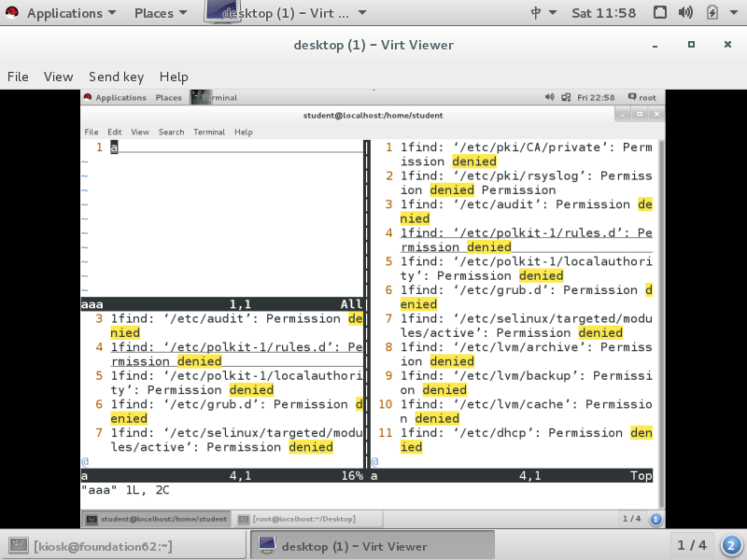Image resolution: width=747 pixels, height=560 pixels.
Task: Open guest Applications menu in VM
Action: (120, 98)
